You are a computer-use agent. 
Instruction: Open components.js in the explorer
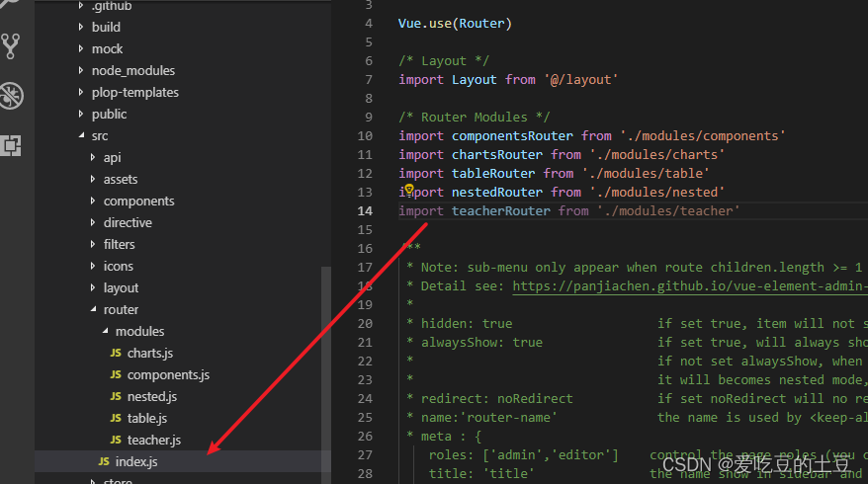point(168,374)
